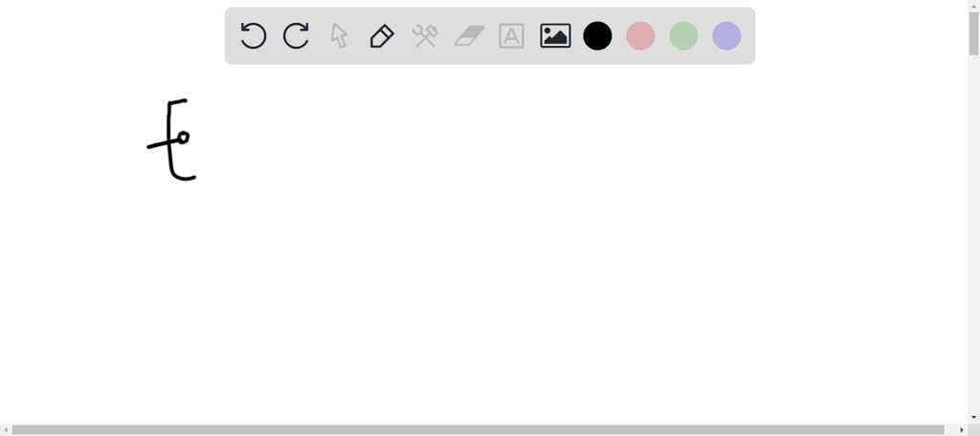The image size is (980, 436).
Task: Choose the pen drawing tool
Action: pyautogui.click(x=382, y=35)
